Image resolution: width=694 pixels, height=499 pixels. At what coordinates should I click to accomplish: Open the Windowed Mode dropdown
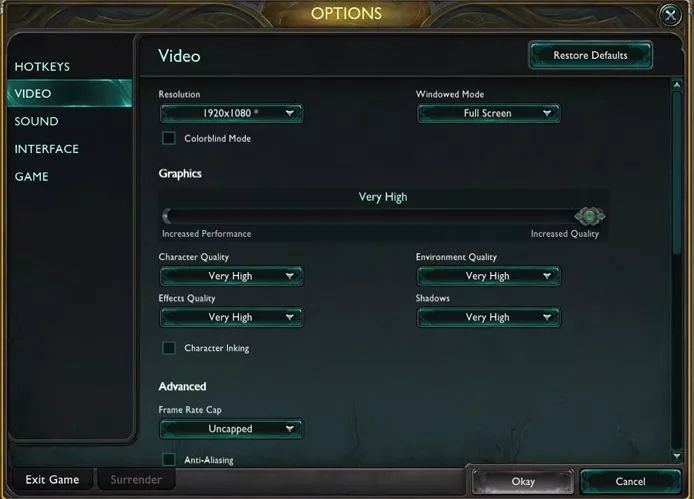click(488, 113)
